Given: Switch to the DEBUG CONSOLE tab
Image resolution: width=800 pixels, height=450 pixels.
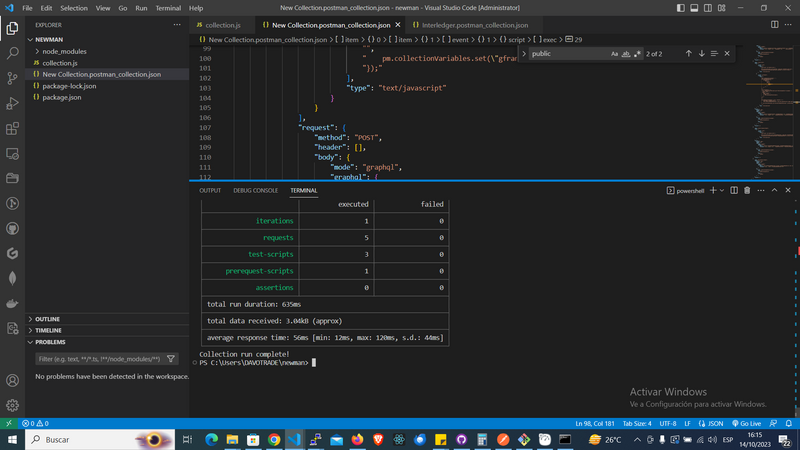Looking at the screenshot, I should pyautogui.click(x=256, y=190).
